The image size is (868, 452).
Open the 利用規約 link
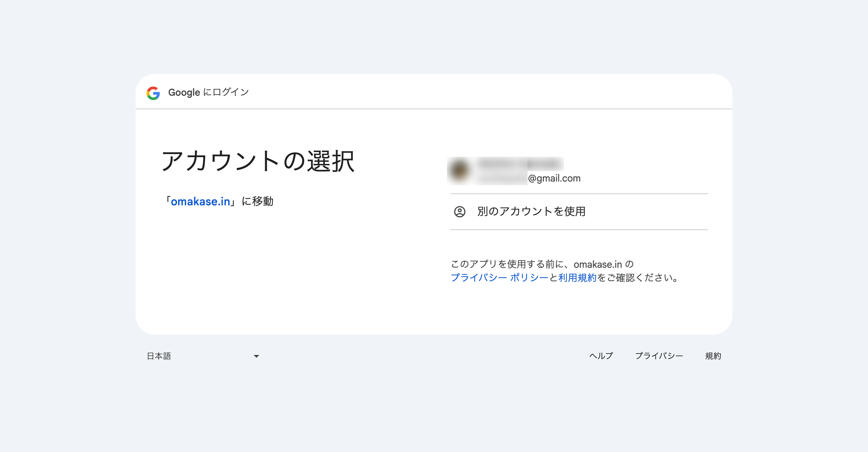[577, 278]
